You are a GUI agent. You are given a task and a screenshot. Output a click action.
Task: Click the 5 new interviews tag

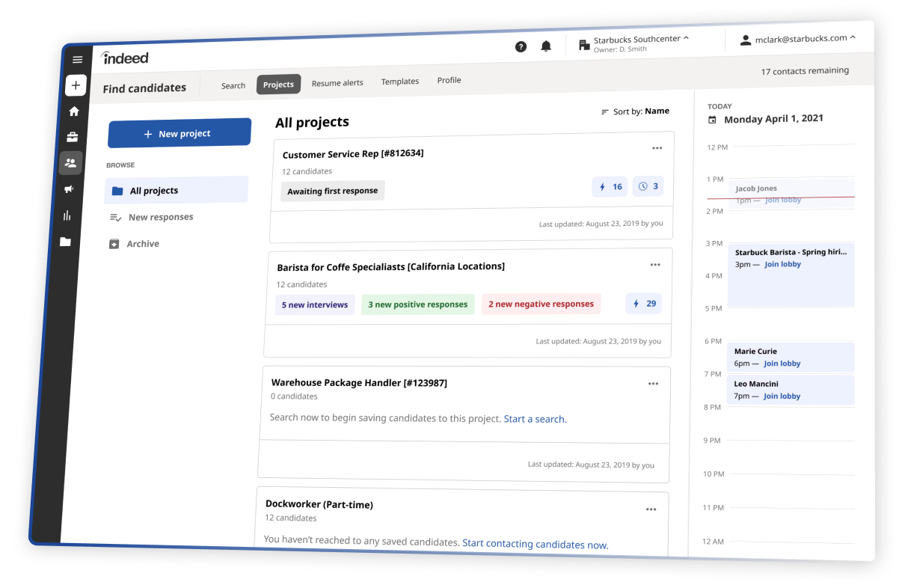coord(315,304)
